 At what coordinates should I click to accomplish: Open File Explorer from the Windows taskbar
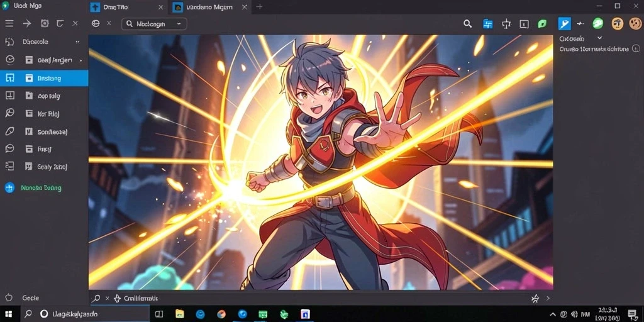pos(179,314)
